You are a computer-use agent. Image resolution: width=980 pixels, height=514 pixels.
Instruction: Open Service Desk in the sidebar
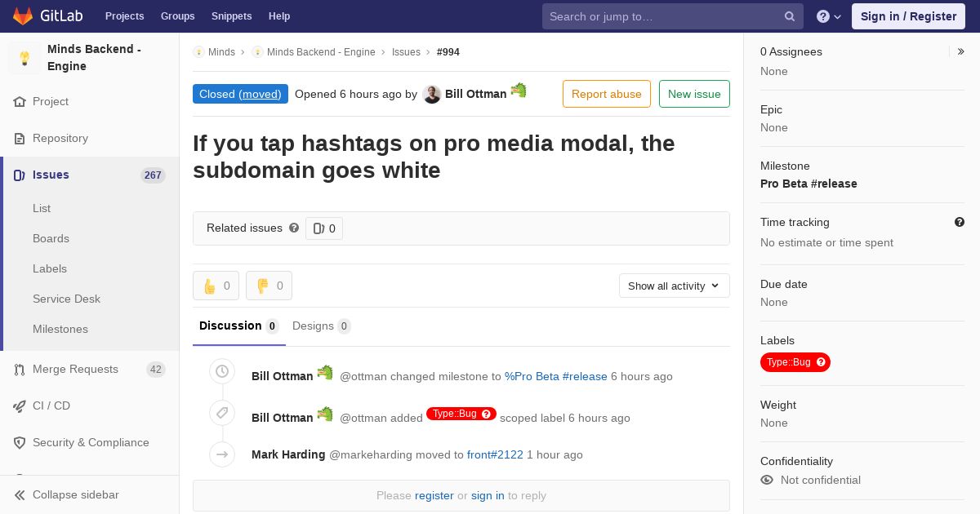point(66,299)
